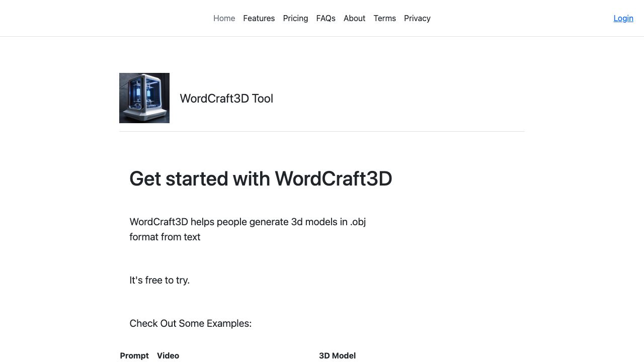The width and height of the screenshot is (644, 362).
Task: Click the 'Check Out Some Examples:' text
Action: click(190, 323)
